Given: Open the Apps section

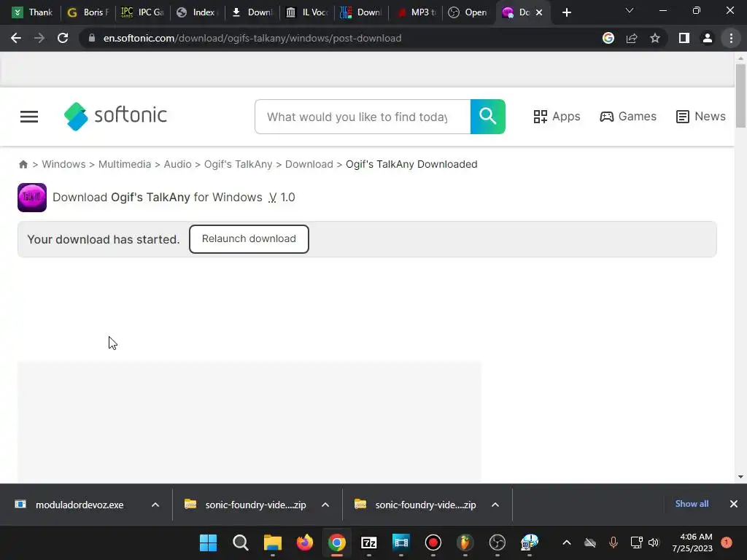Looking at the screenshot, I should (x=557, y=117).
